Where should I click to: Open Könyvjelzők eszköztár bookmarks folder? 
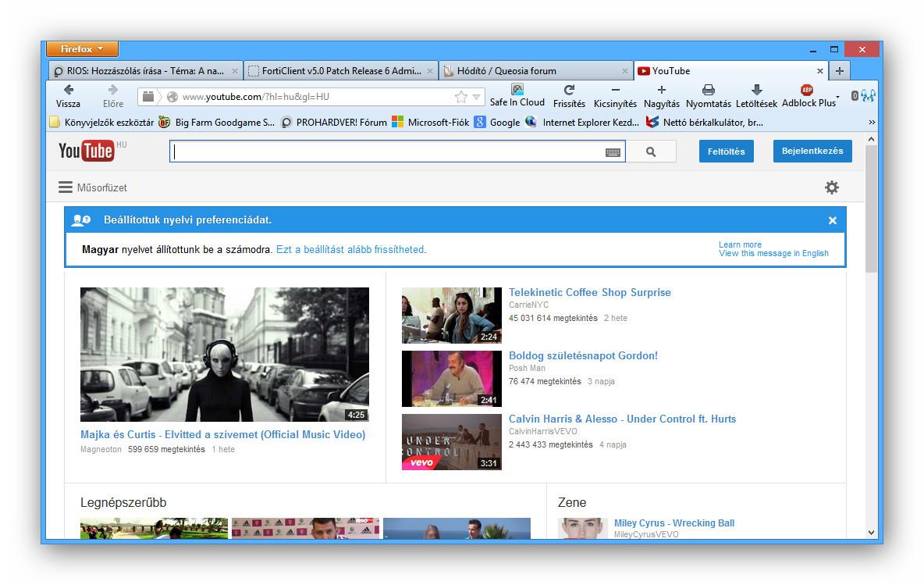(x=101, y=122)
